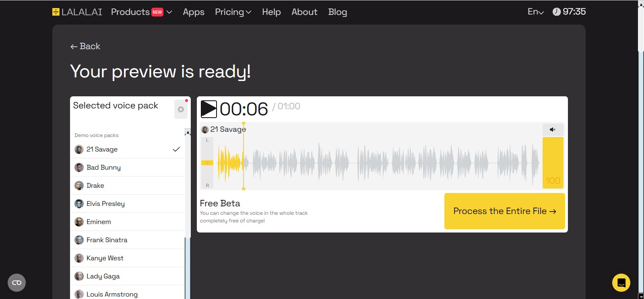
Task: Click the Drake avatar icon
Action: click(x=79, y=185)
